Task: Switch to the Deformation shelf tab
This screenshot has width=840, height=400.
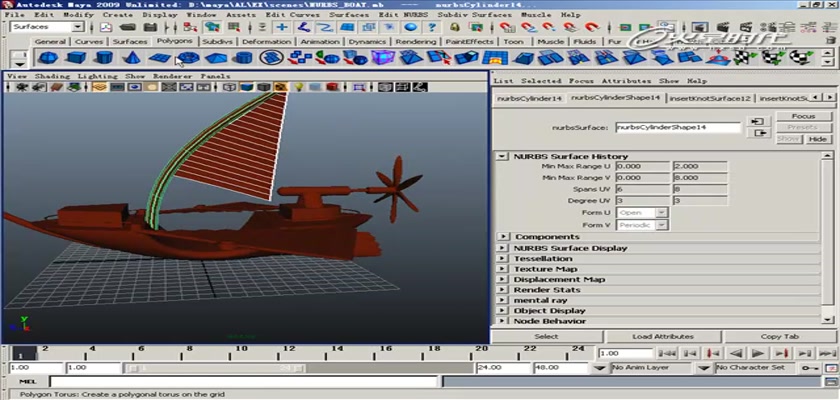Action: pyautogui.click(x=266, y=41)
